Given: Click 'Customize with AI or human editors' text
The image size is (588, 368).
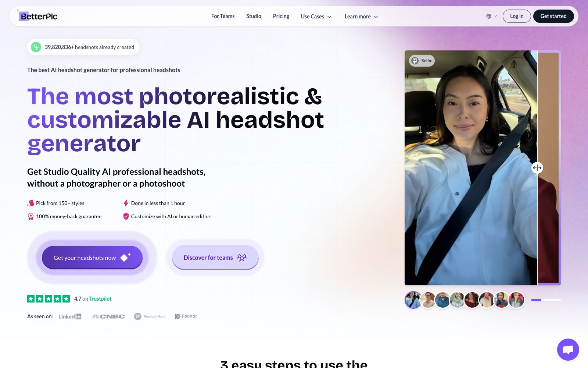Looking at the screenshot, I should point(171,216).
